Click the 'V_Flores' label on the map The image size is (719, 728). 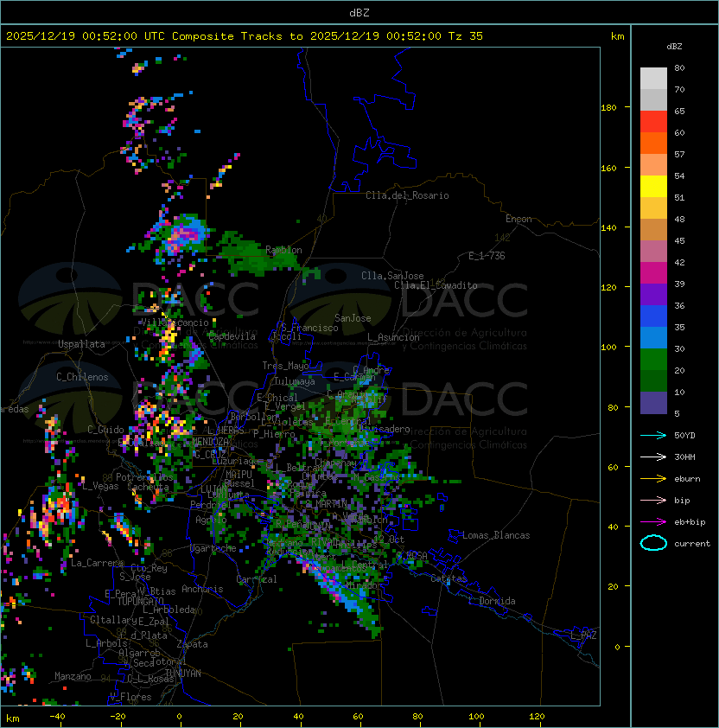(x=130, y=697)
